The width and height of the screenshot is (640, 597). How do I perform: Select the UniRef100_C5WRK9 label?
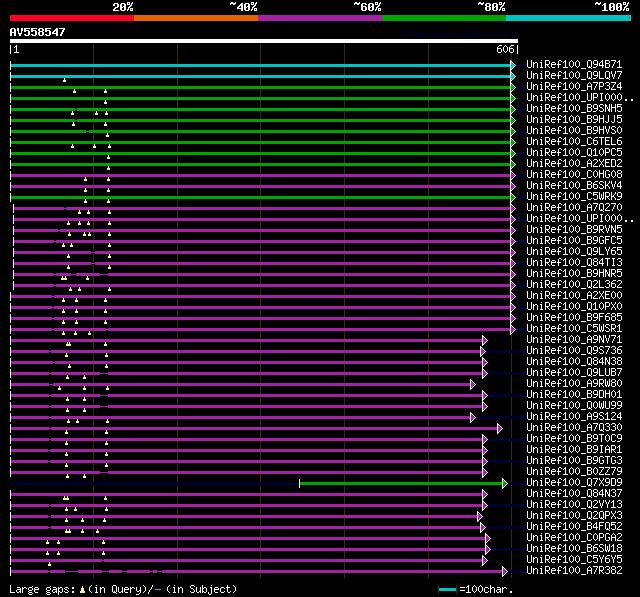click(x=574, y=197)
